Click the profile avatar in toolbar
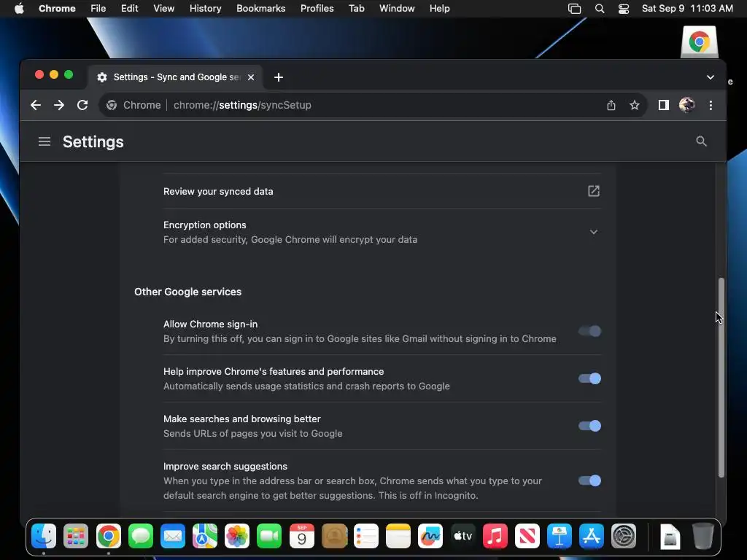Image resolution: width=747 pixels, height=560 pixels. pos(686,105)
